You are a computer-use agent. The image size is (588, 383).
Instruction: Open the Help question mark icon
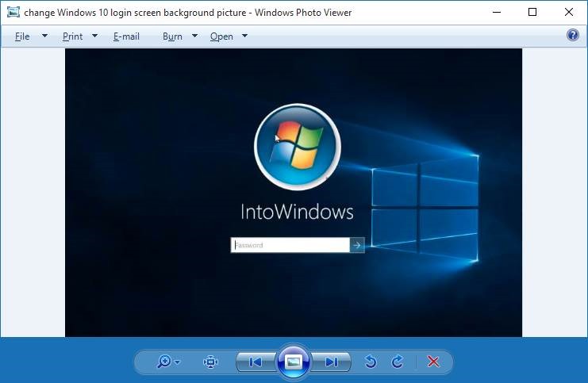(x=573, y=35)
